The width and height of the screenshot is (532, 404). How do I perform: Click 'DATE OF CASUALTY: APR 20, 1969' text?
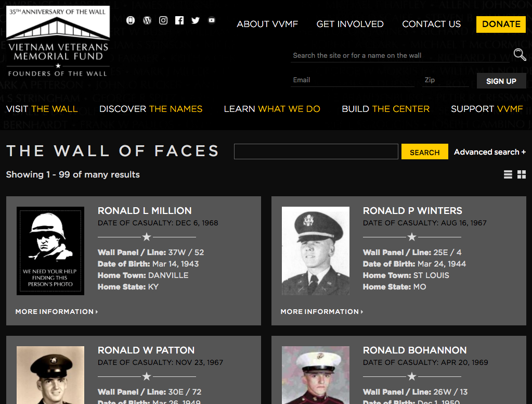425,363
